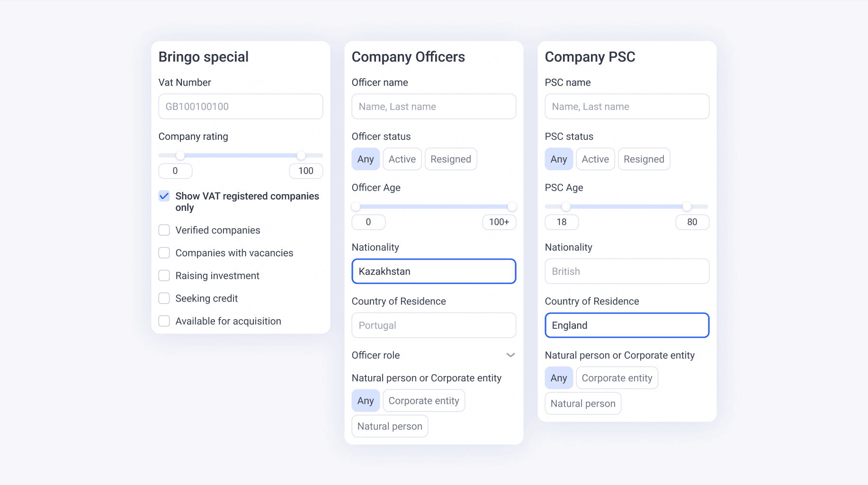Choose Active for PSC status
The image size is (868, 485).
[595, 159]
